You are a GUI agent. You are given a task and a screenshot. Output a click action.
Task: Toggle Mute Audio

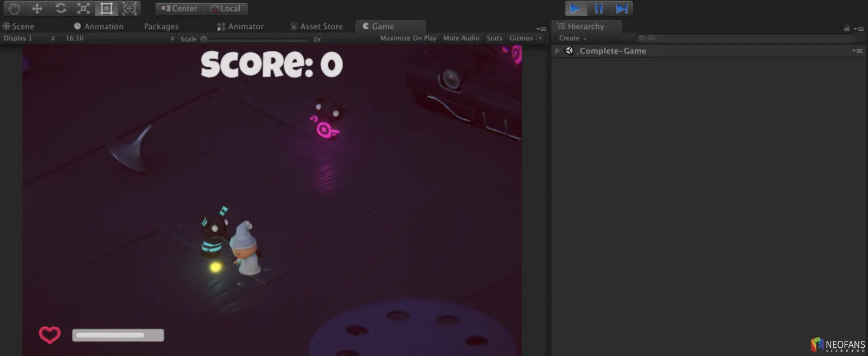tap(461, 38)
